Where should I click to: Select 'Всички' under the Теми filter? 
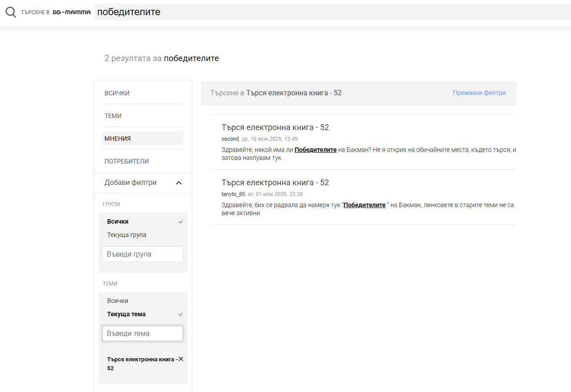pos(118,301)
